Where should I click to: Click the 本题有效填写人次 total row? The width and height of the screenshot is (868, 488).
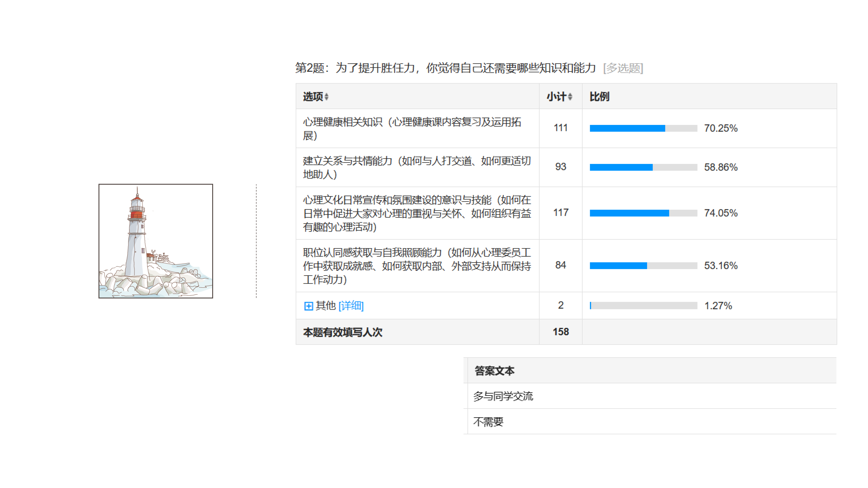click(342, 332)
